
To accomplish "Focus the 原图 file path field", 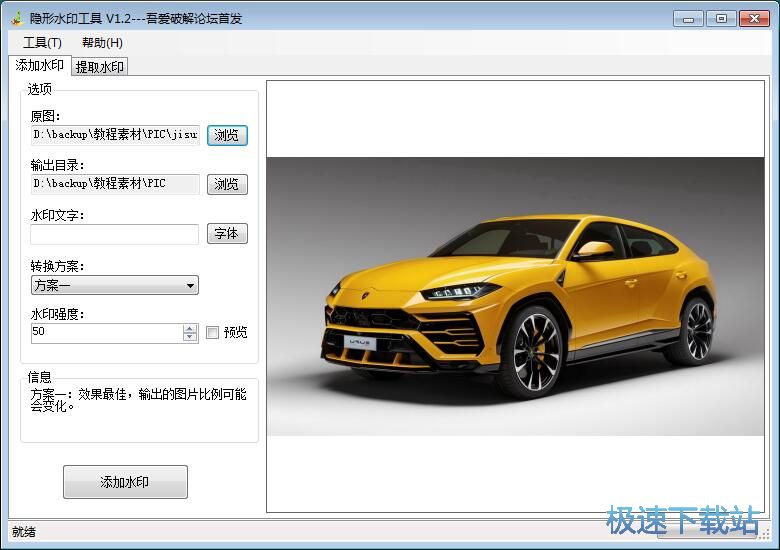I will pos(115,135).
